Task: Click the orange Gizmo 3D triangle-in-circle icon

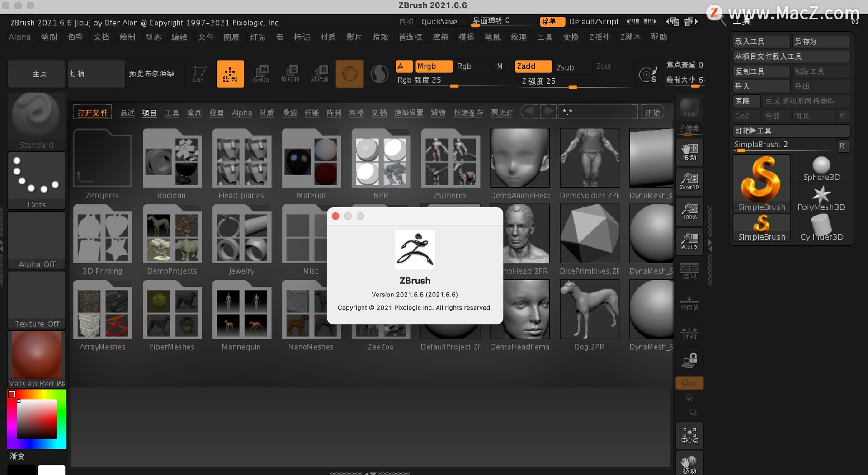Action: pyautogui.click(x=349, y=74)
